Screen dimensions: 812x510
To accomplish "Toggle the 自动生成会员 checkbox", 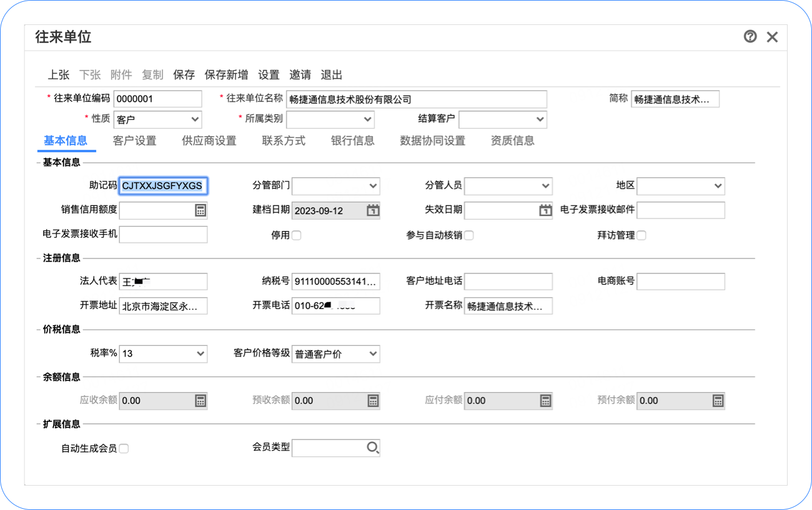I will pos(124,448).
